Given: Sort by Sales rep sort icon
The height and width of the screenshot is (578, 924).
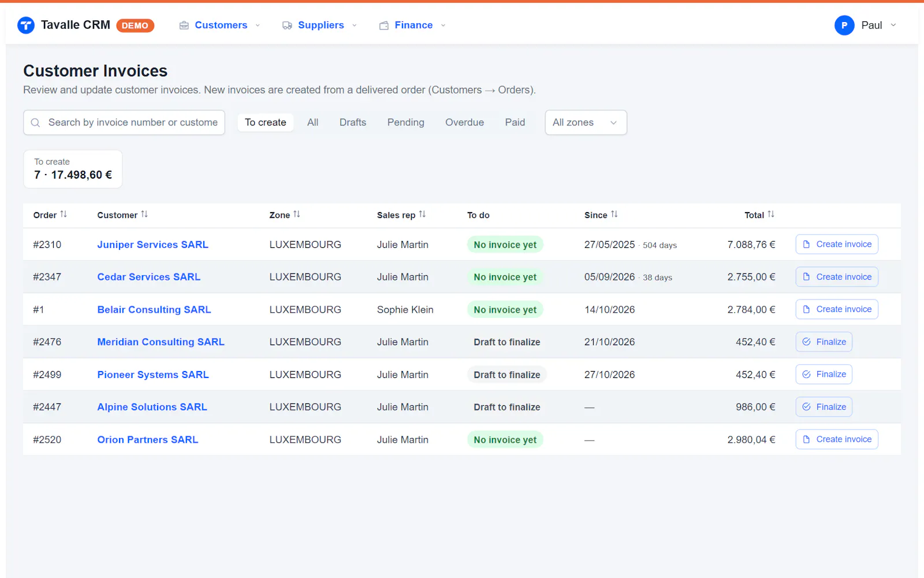Looking at the screenshot, I should click(x=422, y=214).
